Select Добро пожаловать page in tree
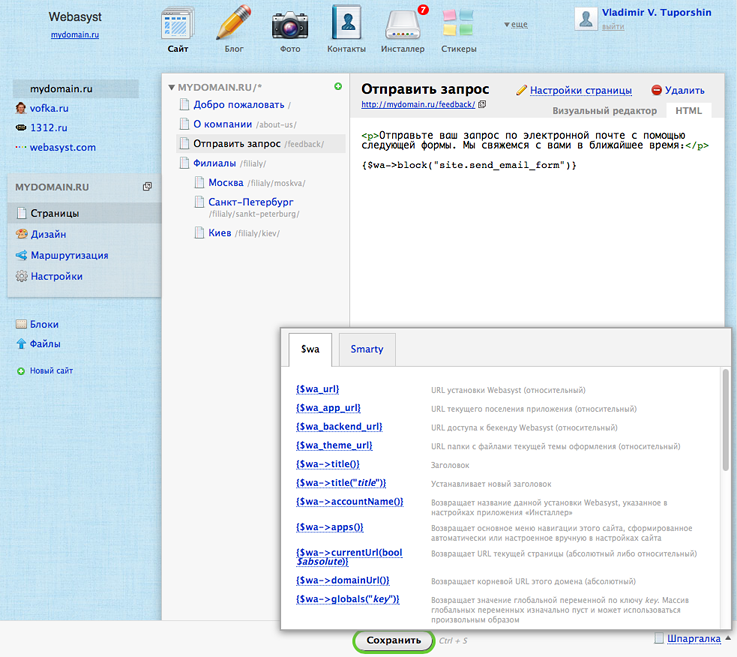 coord(239,104)
